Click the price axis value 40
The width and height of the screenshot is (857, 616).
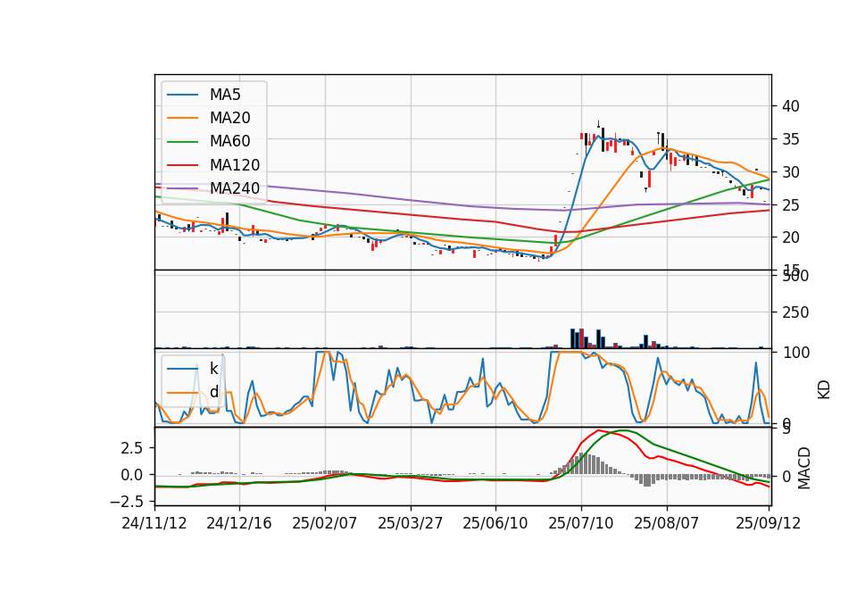(x=791, y=106)
